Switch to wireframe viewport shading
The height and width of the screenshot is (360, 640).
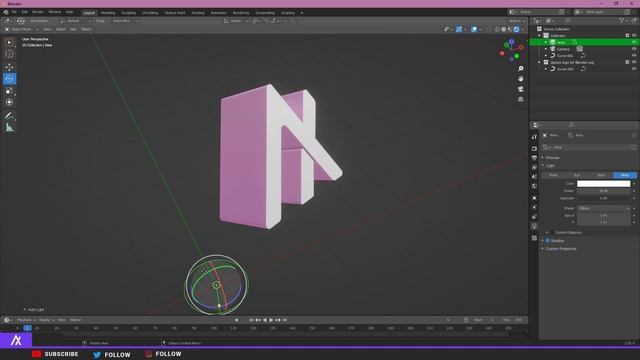tap(497, 29)
